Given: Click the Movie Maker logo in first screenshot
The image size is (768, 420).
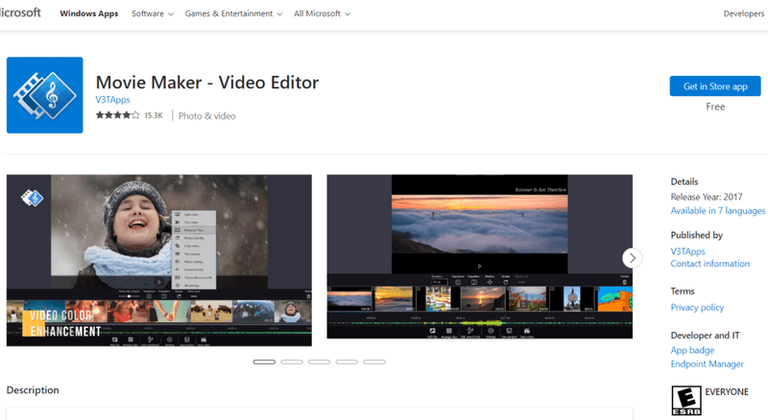Looking at the screenshot, I should click(x=32, y=198).
